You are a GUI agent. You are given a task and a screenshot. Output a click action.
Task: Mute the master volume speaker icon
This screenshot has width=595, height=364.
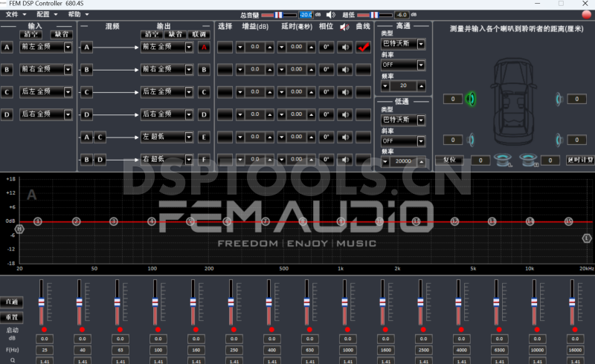pos(330,15)
